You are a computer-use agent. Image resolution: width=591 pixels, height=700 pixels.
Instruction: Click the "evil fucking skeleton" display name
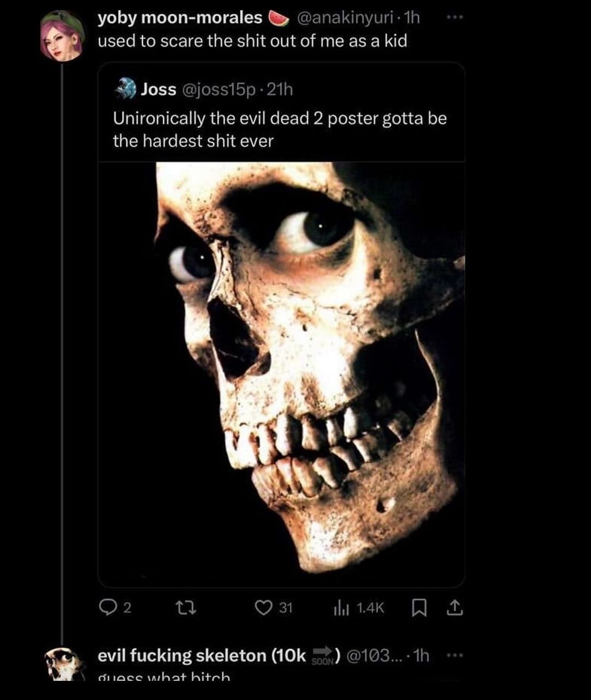pyautogui.click(x=201, y=655)
